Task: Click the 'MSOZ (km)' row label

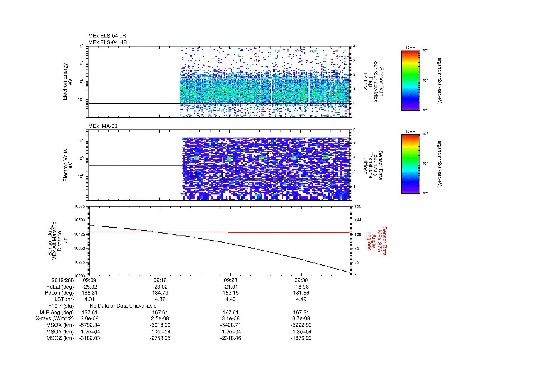Action: tap(60, 338)
